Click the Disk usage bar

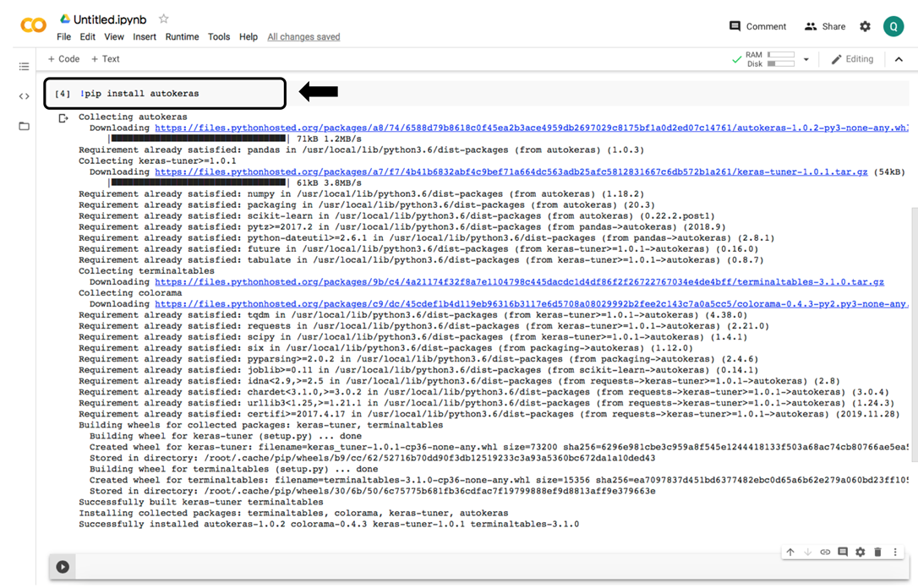pos(782,63)
